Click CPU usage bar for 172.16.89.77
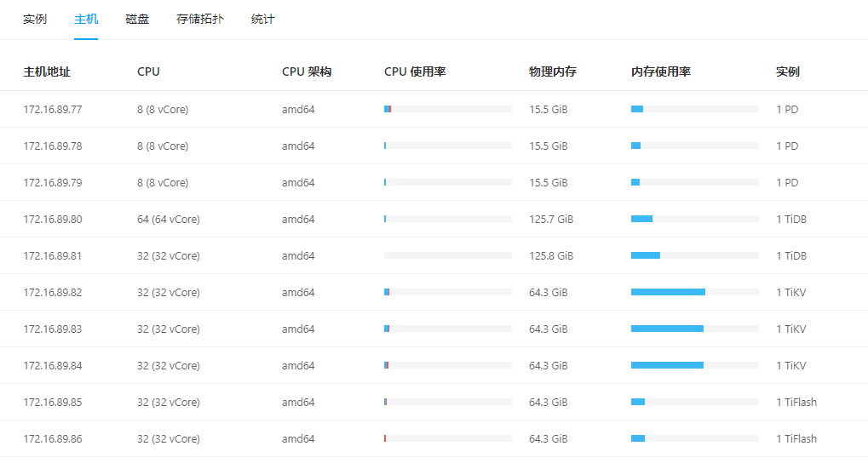The image size is (868, 469). (x=448, y=109)
